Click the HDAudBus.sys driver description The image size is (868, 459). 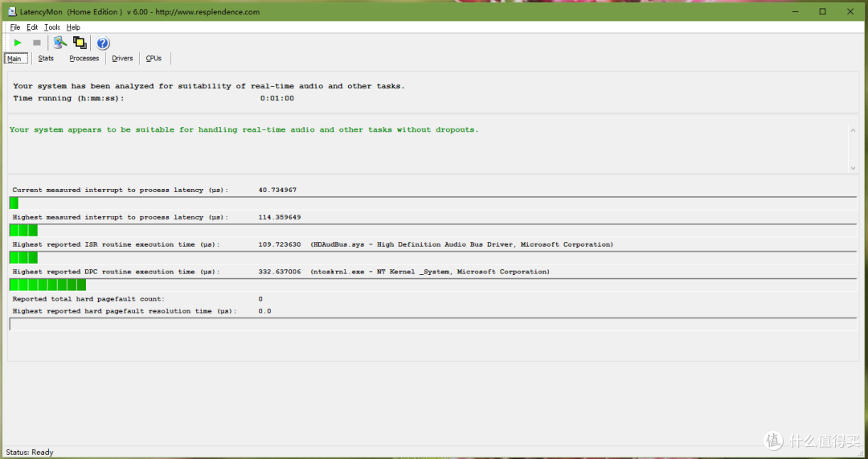click(461, 244)
